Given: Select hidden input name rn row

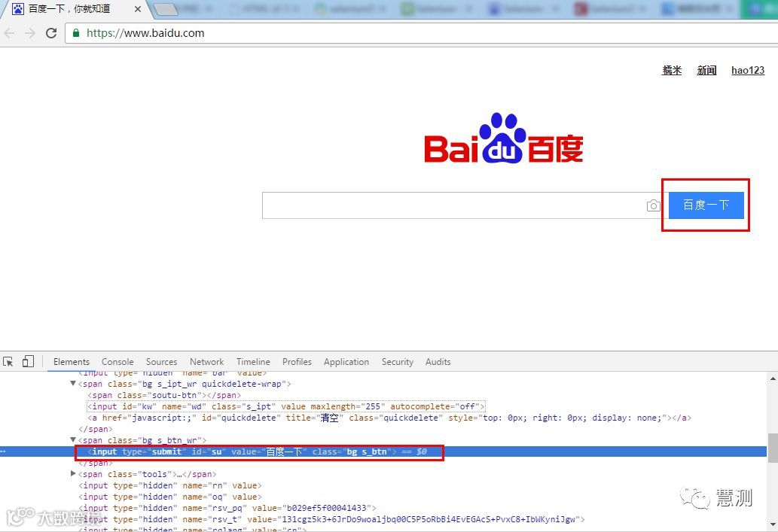Looking at the screenshot, I should click(169, 485).
